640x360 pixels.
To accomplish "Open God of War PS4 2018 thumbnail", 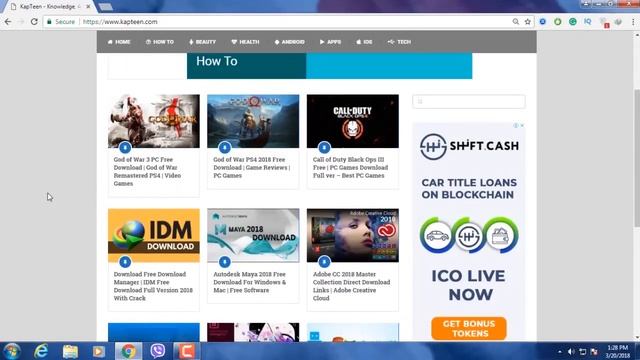I will tap(253, 121).
